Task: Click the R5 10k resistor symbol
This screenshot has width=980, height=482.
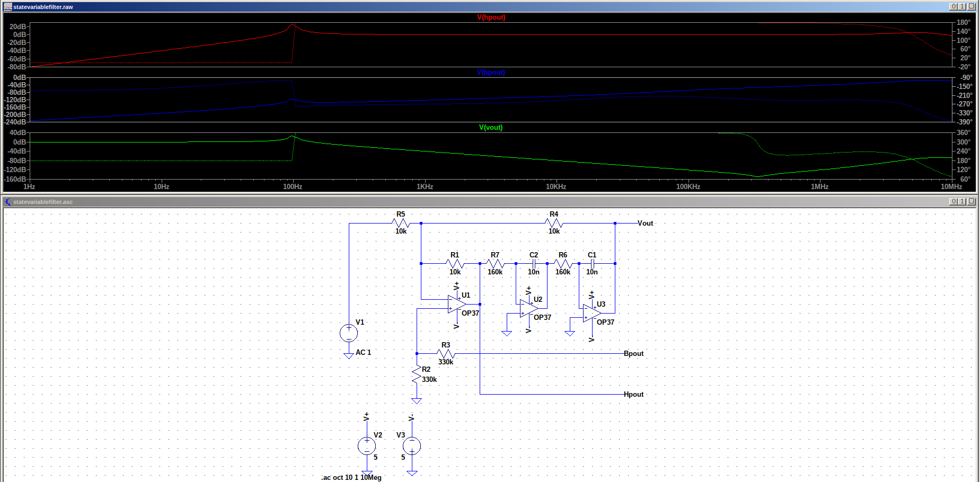Action: (401, 223)
